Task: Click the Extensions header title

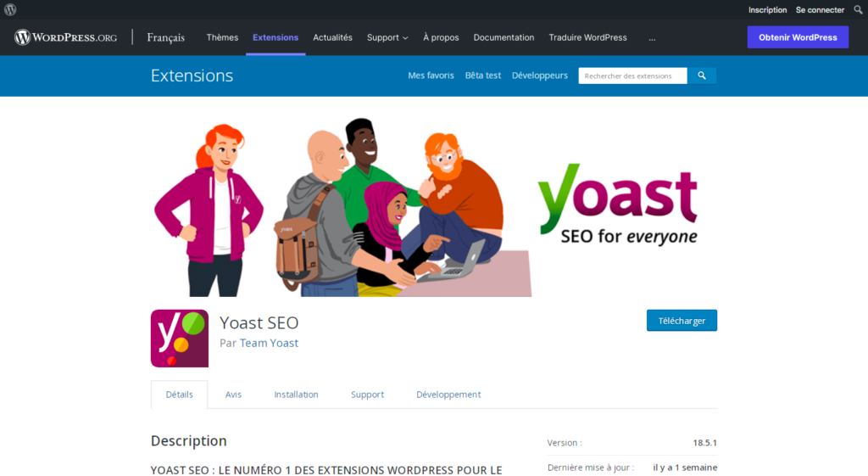Action: (192, 76)
